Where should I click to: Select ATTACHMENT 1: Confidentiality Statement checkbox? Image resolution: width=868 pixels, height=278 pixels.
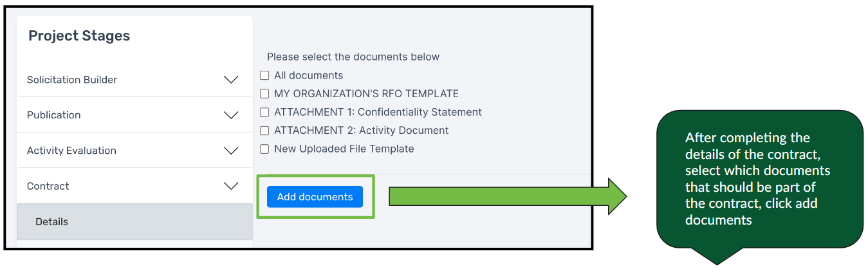(x=264, y=112)
